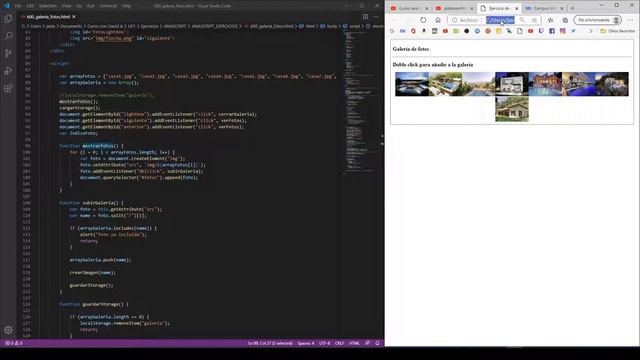Add this page to favorites star
Screen dimensions: 640x360
tap(534, 20)
